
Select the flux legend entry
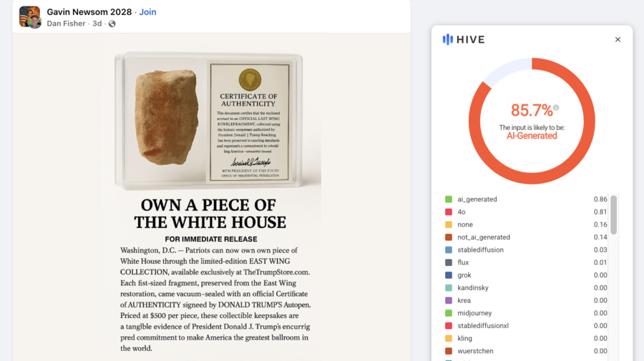point(464,263)
